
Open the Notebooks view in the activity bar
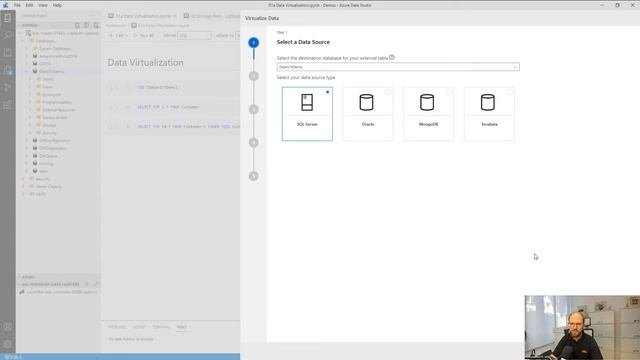[x=8, y=53]
